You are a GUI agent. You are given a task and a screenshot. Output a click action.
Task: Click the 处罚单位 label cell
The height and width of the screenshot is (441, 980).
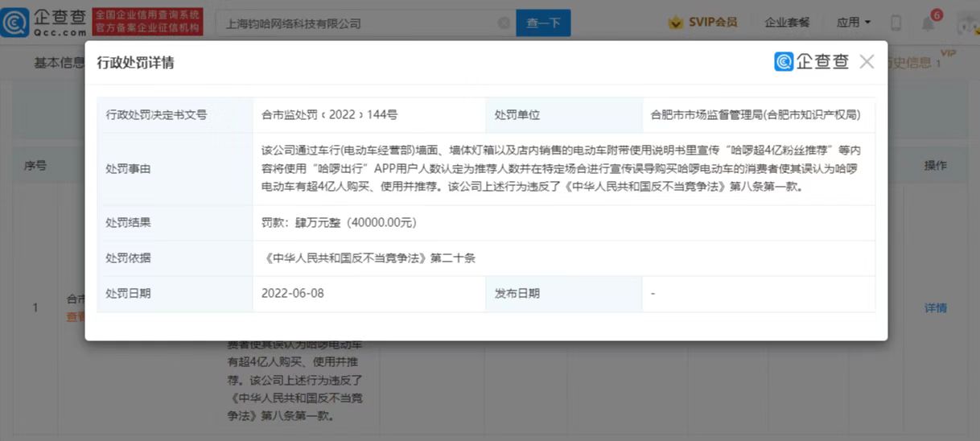(x=563, y=115)
